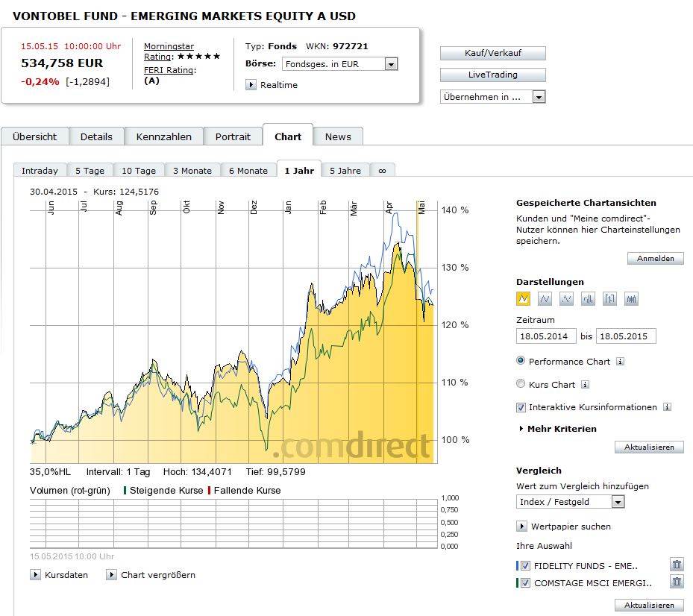Image resolution: width=693 pixels, height=616 pixels.
Task: Click the yellow date marker line in chart
Action: point(418,336)
